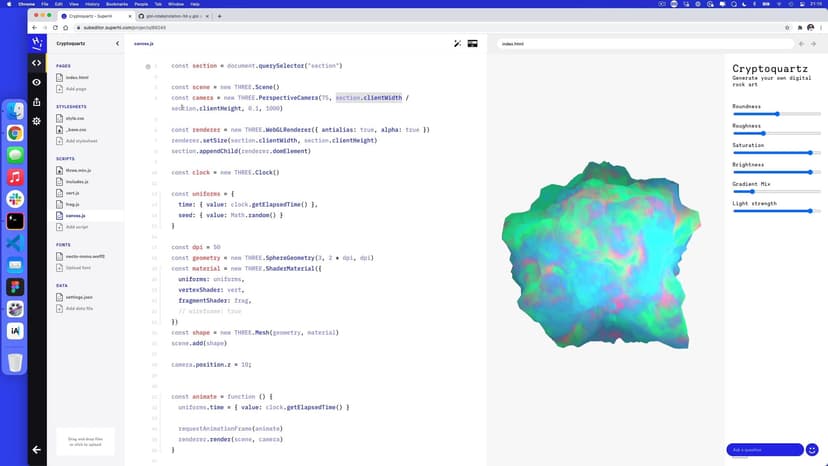Click the share/export icon in sidebar

37,101
